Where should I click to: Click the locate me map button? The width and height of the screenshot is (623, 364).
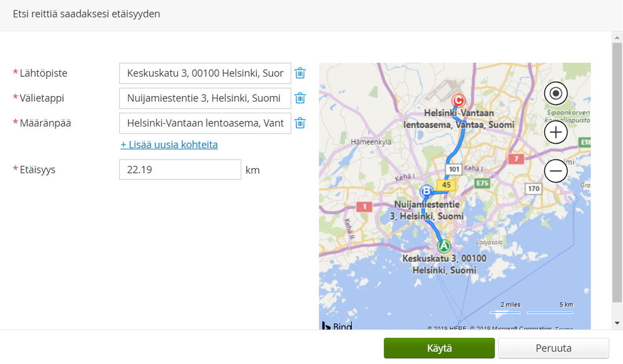click(x=556, y=94)
